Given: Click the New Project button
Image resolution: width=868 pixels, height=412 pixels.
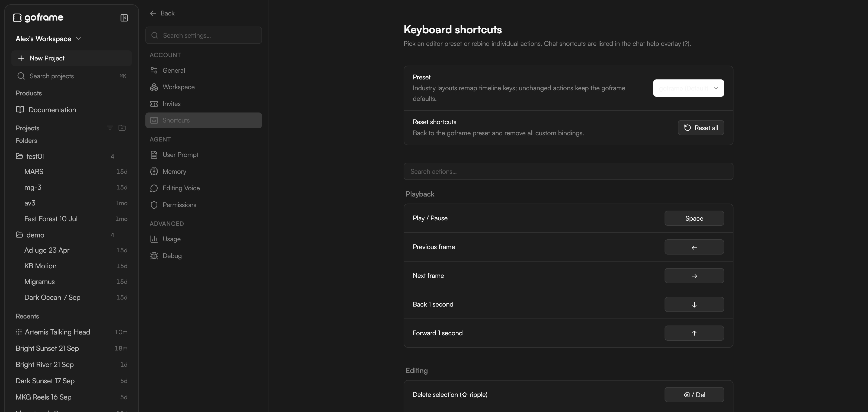Looking at the screenshot, I should 71,58.
